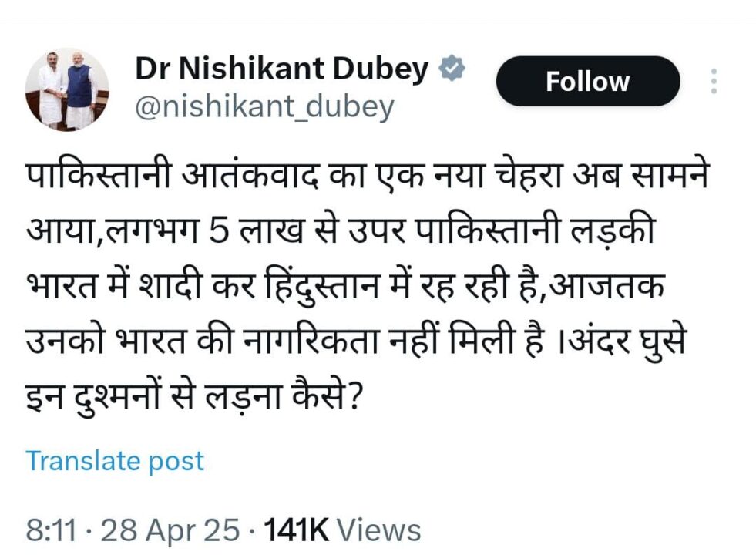Click the display name Dr Nishikant Dubey

pyautogui.click(x=281, y=69)
